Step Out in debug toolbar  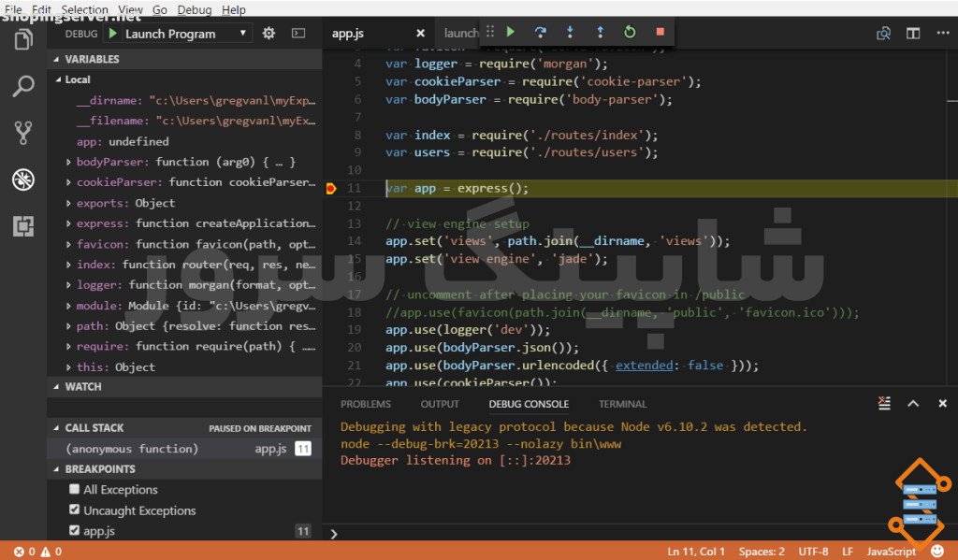(600, 32)
